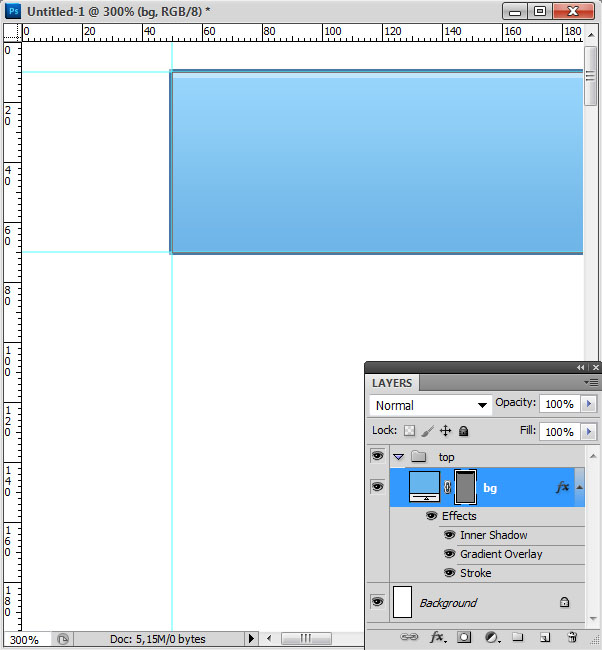Collapse the Layers panel to icons

[x=580, y=368]
